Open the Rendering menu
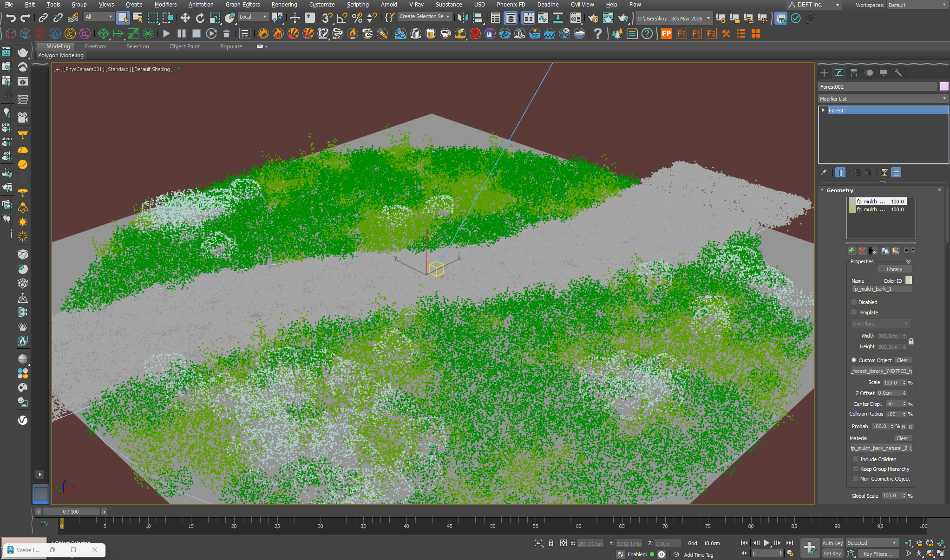950x560 pixels. coord(284,5)
